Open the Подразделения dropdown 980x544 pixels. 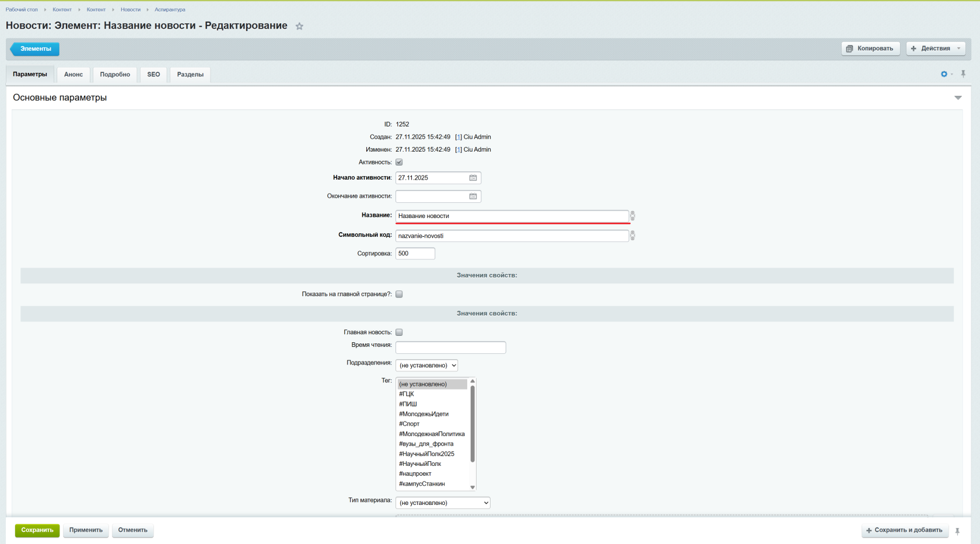pos(426,366)
